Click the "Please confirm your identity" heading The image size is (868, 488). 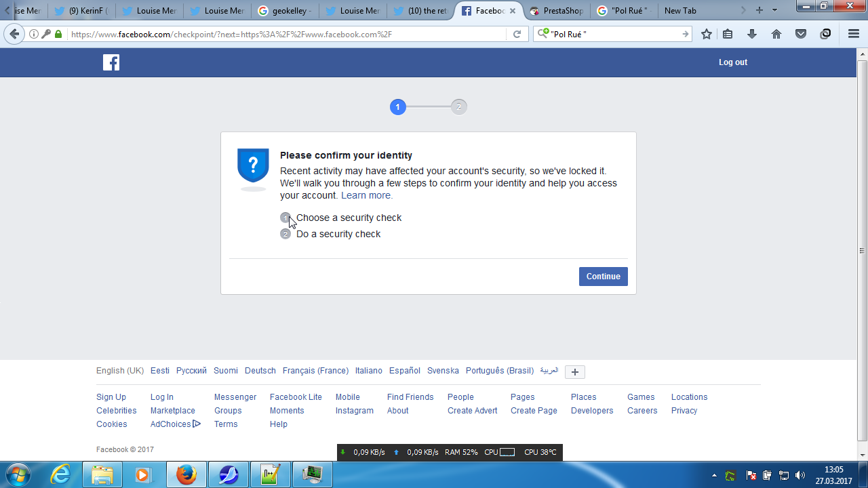(346, 155)
